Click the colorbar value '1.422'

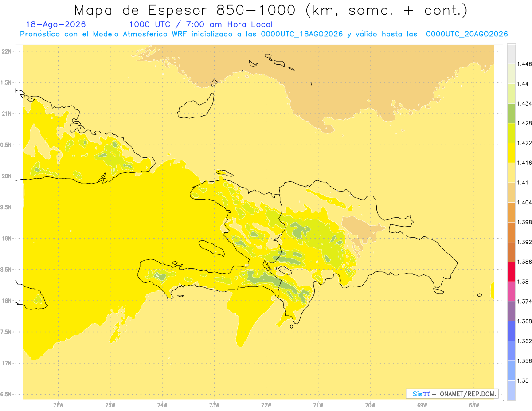click(524, 143)
